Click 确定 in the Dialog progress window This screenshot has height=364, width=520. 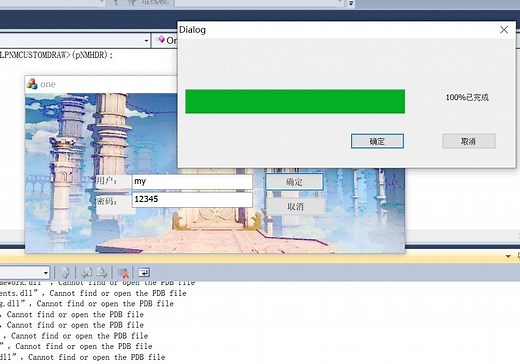pyautogui.click(x=377, y=141)
